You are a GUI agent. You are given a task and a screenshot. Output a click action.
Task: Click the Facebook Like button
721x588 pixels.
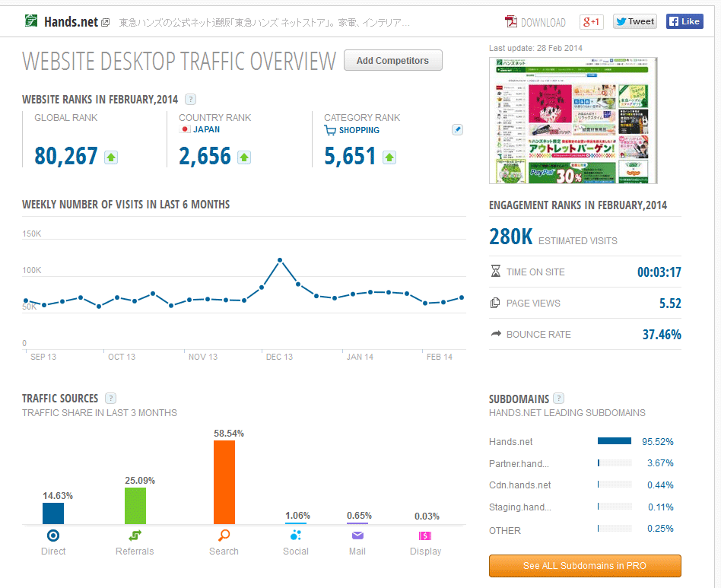tap(684, 21)
